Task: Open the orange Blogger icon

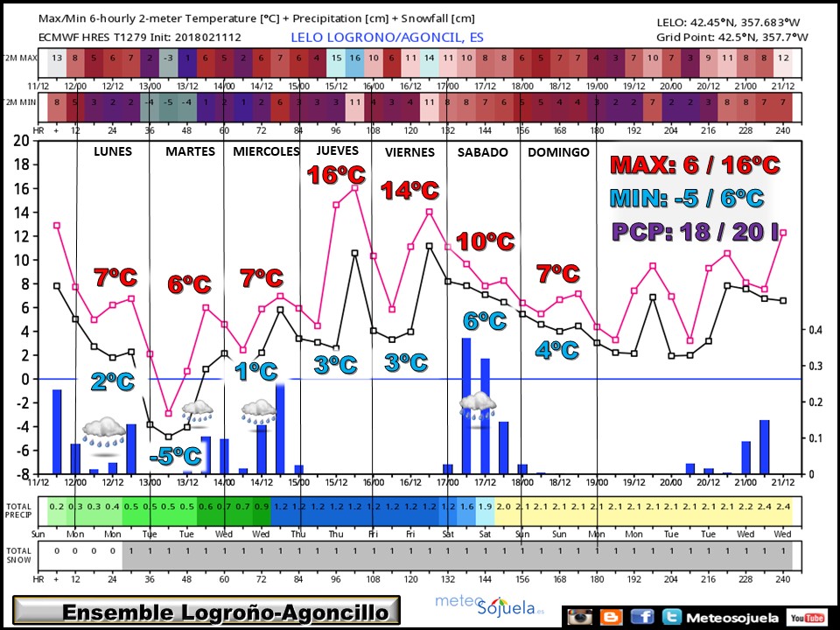Action: click(612, 617)
